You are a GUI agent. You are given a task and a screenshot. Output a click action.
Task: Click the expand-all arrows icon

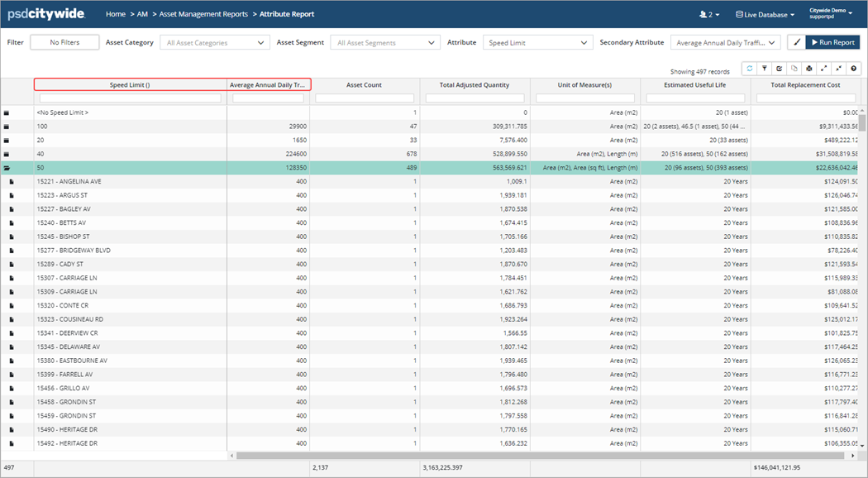(x=824, y=69)
